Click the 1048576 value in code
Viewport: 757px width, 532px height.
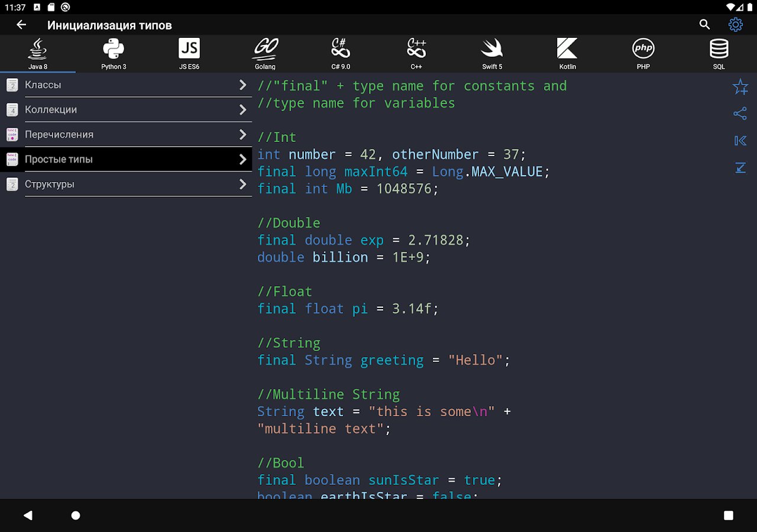point(405,189)
